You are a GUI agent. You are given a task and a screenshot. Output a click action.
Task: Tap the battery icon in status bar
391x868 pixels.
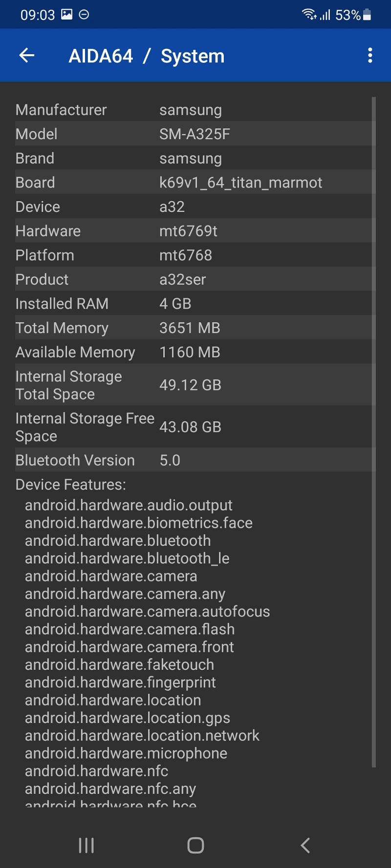(x=367, y=15)
